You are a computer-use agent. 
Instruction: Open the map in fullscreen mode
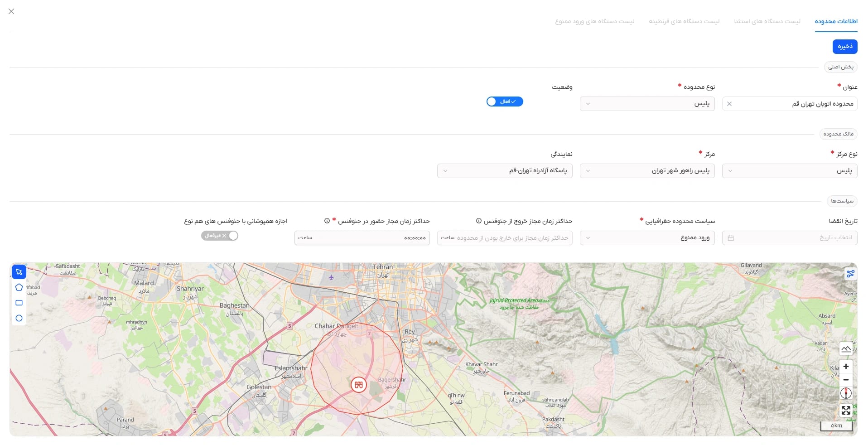click(x=846, y=411)
